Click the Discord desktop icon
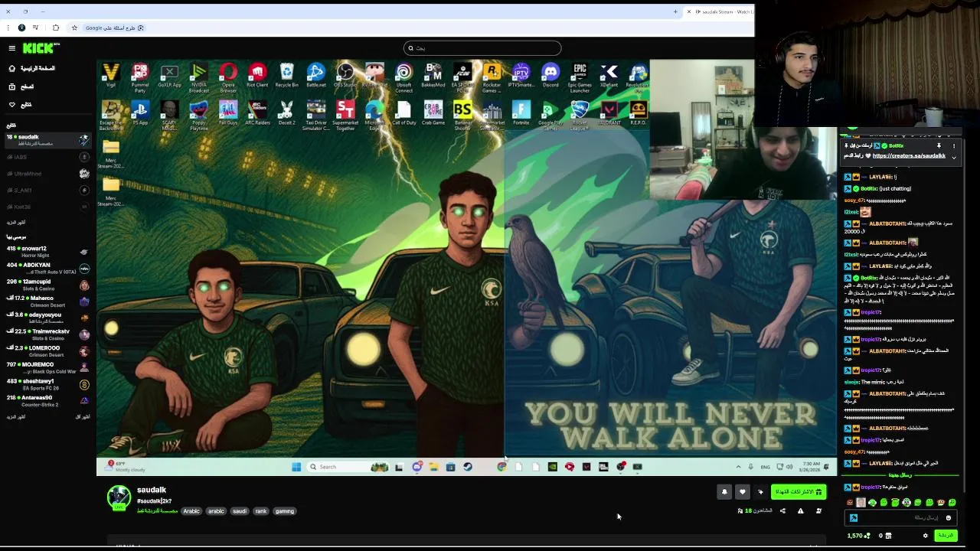Screen dimensions: 980x551 pyautogui.click(x=550, y=76)
